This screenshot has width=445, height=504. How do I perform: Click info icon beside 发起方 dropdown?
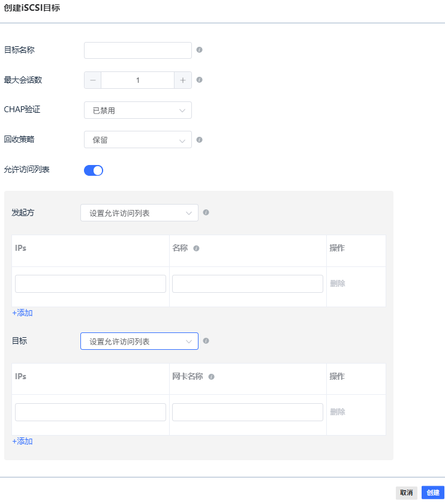pos(206,212)
